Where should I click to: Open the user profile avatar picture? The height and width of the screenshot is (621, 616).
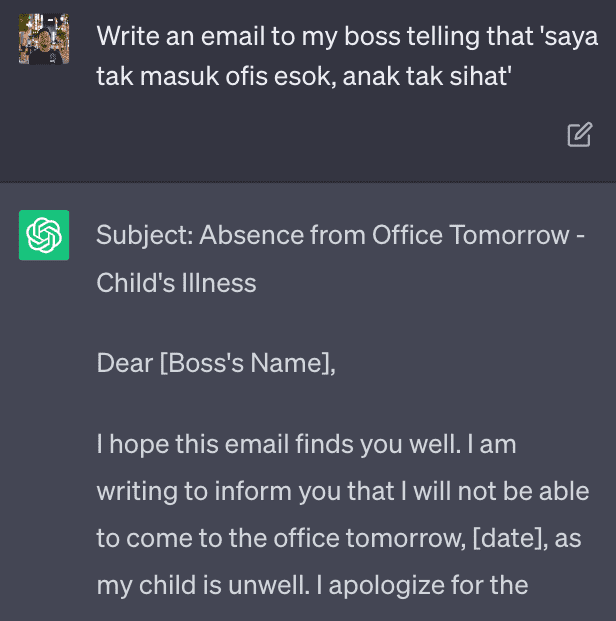tap(44, 39)
